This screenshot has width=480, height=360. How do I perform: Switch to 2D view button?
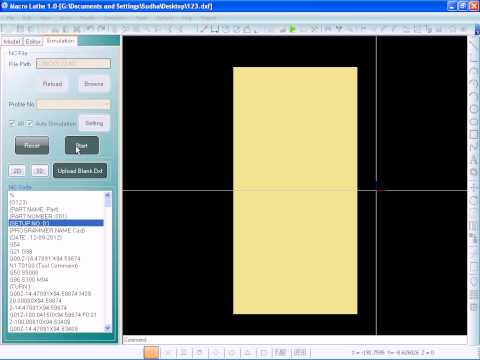click(x=17, y=171)
